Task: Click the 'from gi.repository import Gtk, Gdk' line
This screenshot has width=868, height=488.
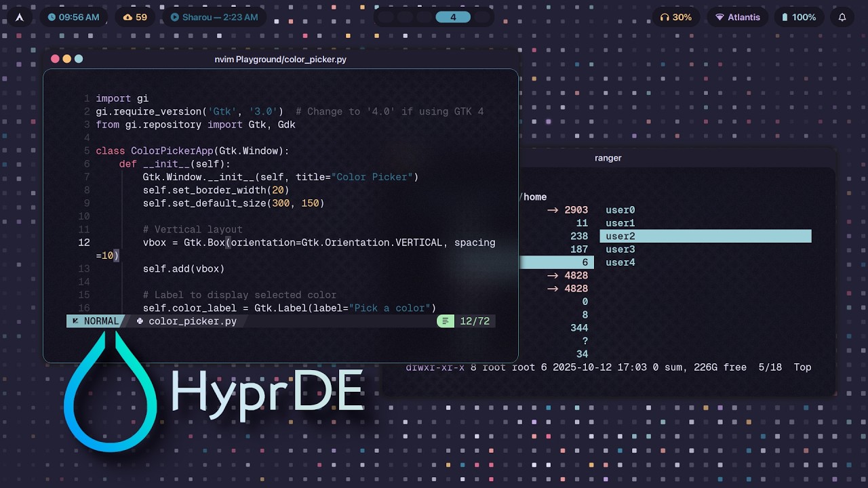Action: [x=195, y=125]
